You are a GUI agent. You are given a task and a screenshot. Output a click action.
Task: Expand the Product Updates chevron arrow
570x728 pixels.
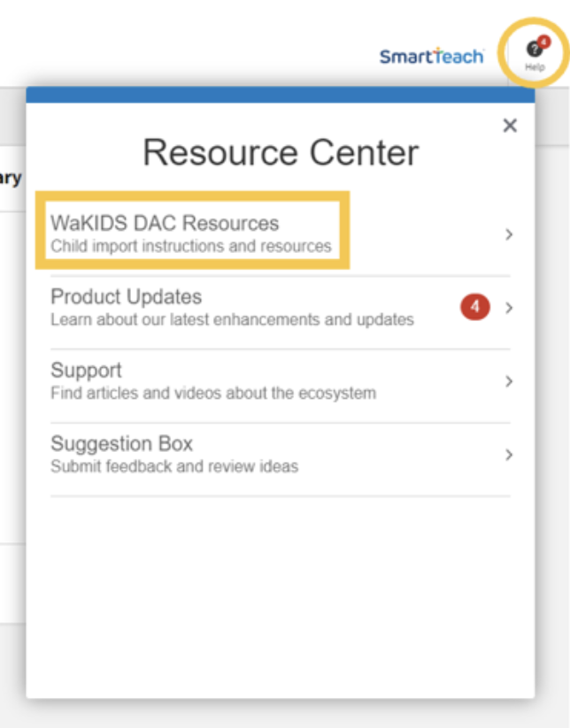(509, 308)
